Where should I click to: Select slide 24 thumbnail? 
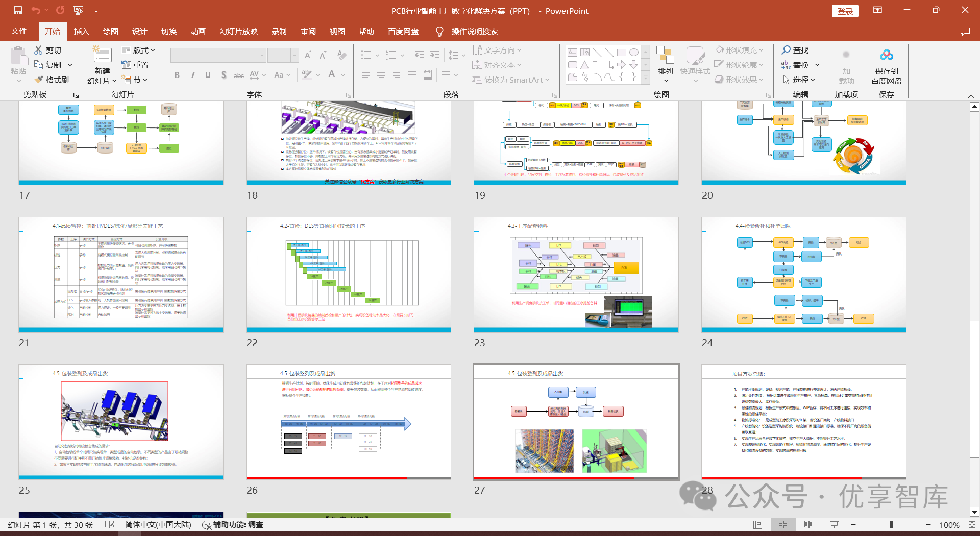[x=803, y=275]
